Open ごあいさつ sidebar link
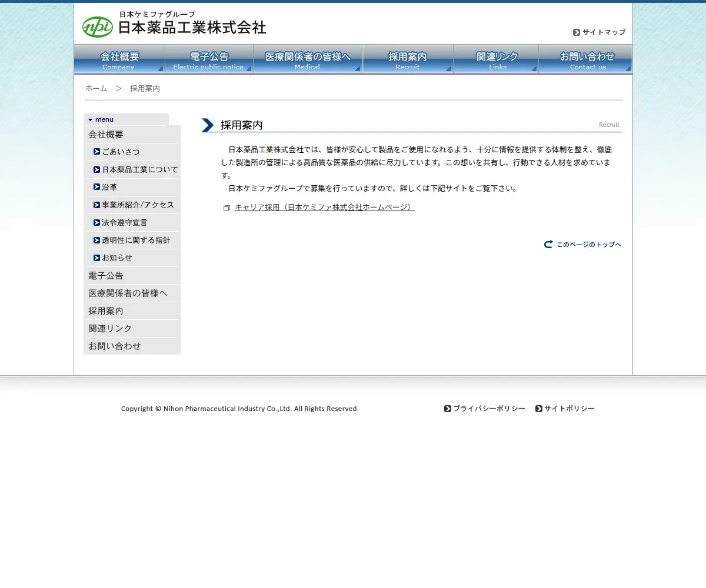Screen dimensions: 706x588 (x=121, y=152)
